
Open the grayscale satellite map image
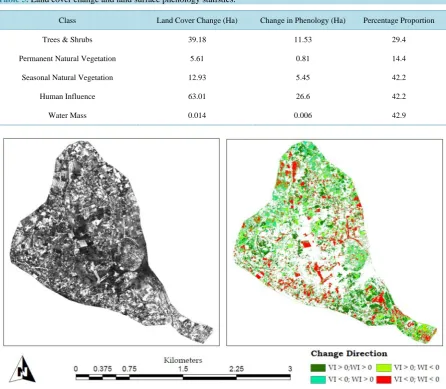[111, 242]
